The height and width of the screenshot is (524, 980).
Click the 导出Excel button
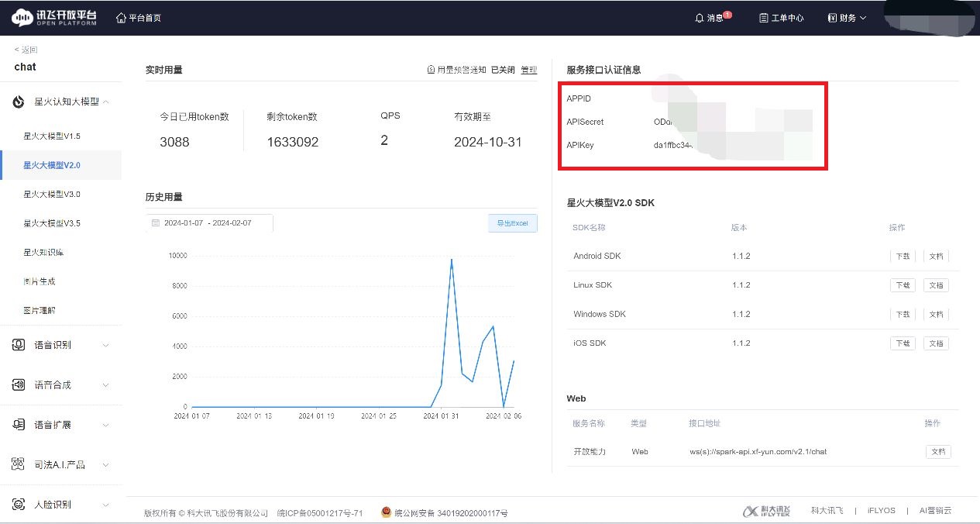tap(512, 223)
